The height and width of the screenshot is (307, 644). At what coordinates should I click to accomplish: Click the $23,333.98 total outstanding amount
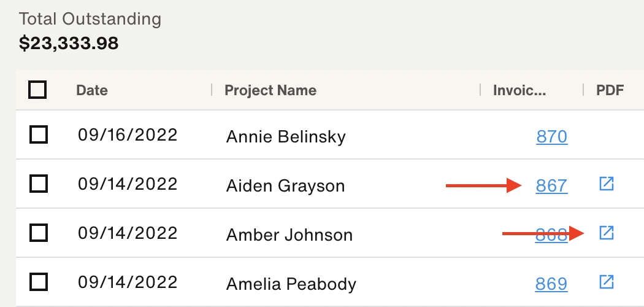(x=69, y=43)
